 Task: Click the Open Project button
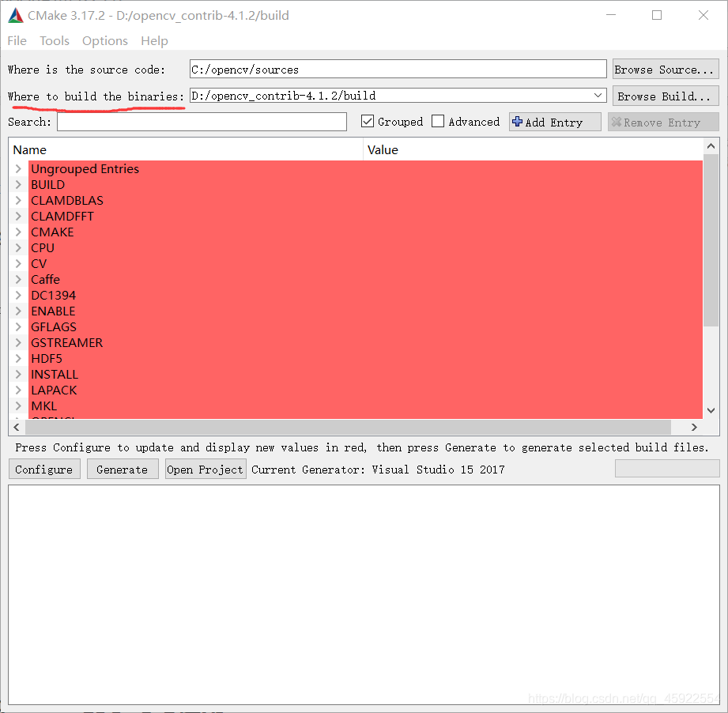(206, 470)
